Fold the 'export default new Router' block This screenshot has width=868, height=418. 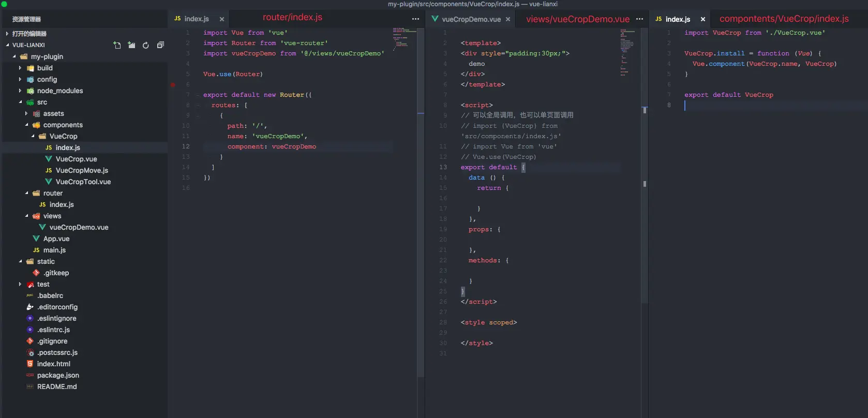pyautogui.click(x=198, y=95)
